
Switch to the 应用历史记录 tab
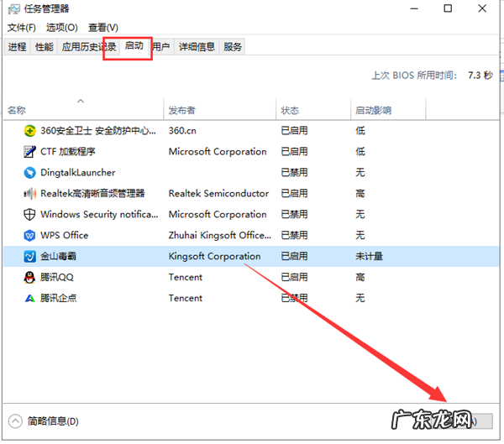click(89, 47)
